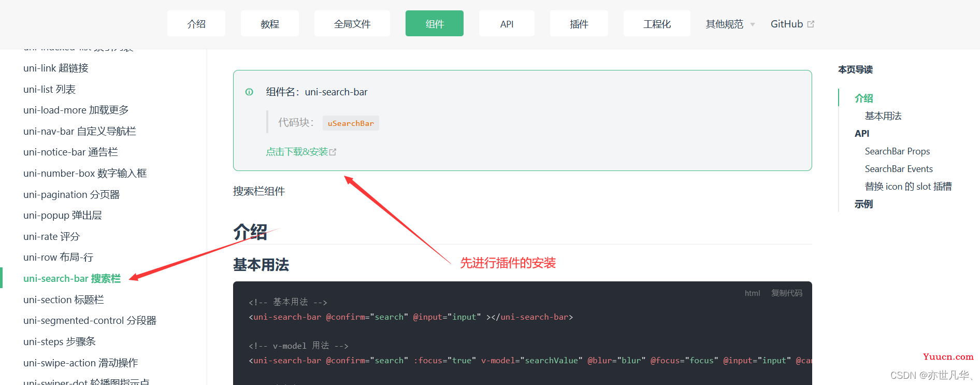Open uni-popup 弹出层 sidebar item
The height and width of the screenshot is (385, 980).
(x=63, y=215)
